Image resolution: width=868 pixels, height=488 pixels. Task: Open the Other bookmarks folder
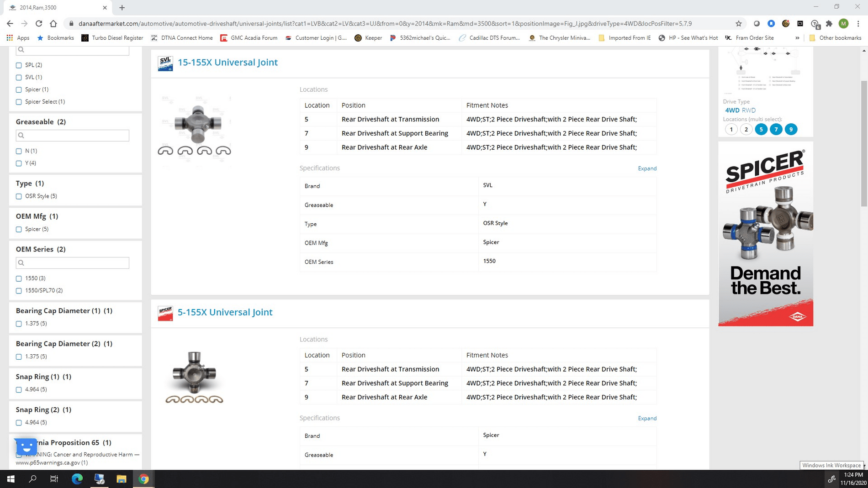(x=835, y=38)
